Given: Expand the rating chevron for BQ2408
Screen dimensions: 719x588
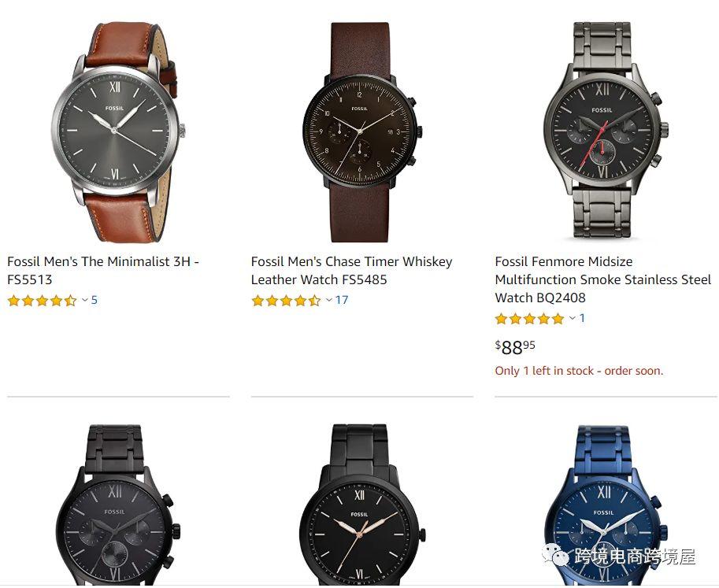Looking at the screenshot, I should (573, 318).
